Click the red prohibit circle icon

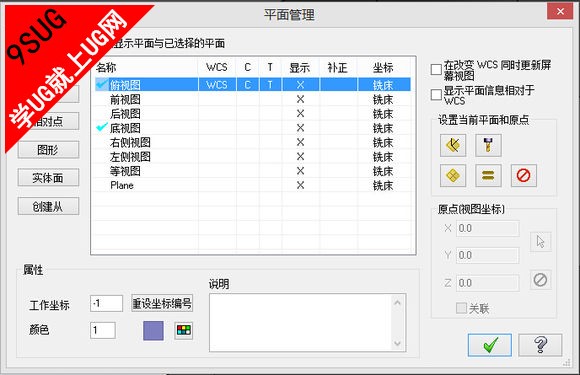coord(523,175)
